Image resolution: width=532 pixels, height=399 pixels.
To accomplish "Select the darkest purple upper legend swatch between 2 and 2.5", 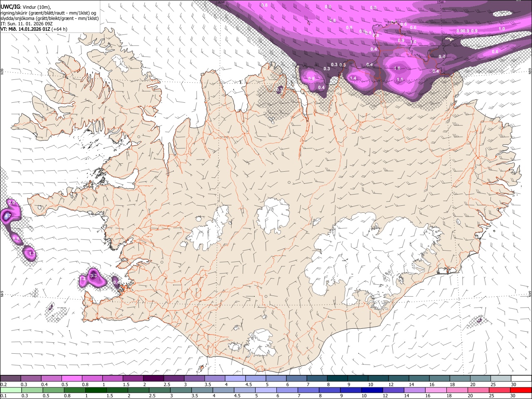I will [x=153, y=378].
